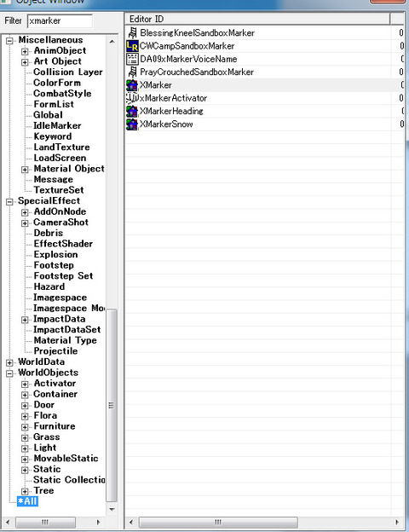Expand the Material Object node
409x532 pixels.
(x=25, y=170)
